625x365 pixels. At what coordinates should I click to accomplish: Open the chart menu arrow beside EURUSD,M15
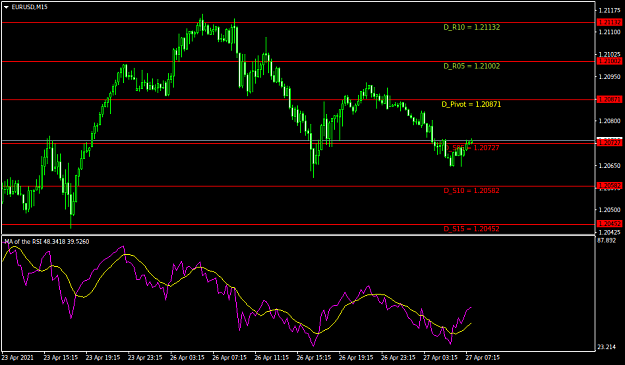pyautogui.click(x=6, y=7)
